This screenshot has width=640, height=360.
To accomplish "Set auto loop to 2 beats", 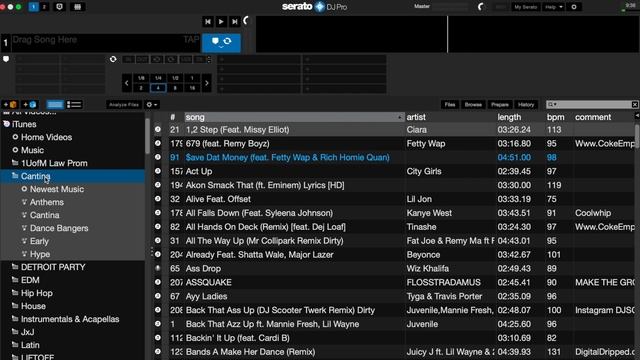I will [x=141, y=88].
